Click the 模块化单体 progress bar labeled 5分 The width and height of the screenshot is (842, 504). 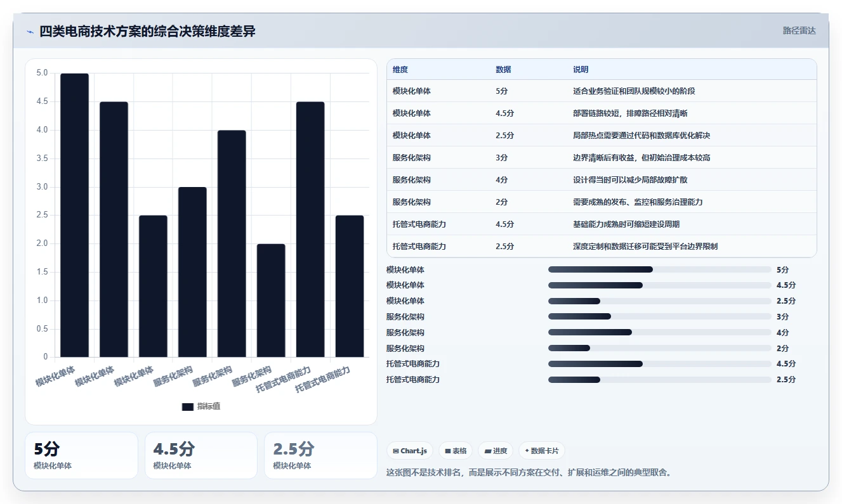pyautogui.click(x=660, y=269)
